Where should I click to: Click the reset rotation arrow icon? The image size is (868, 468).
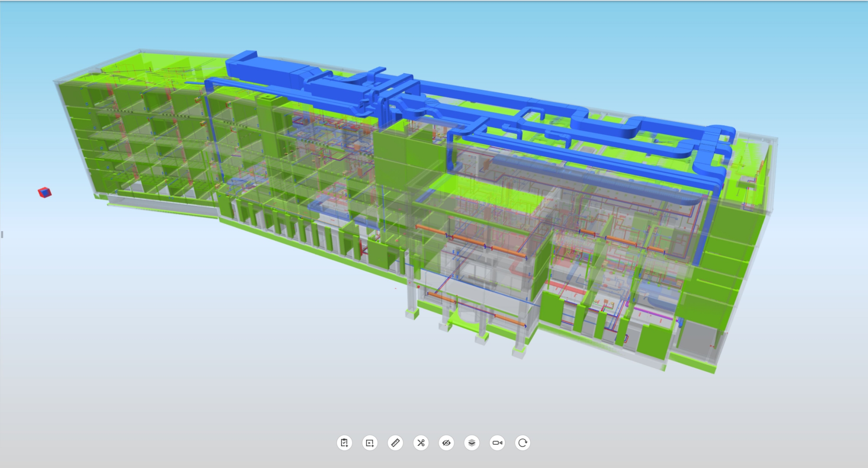coord(523,443)
